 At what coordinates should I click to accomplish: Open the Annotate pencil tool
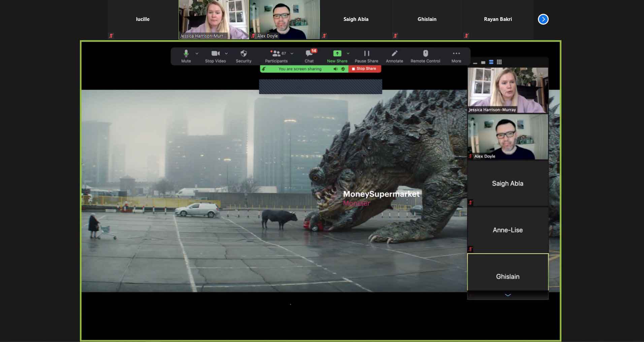click(394, 56)
